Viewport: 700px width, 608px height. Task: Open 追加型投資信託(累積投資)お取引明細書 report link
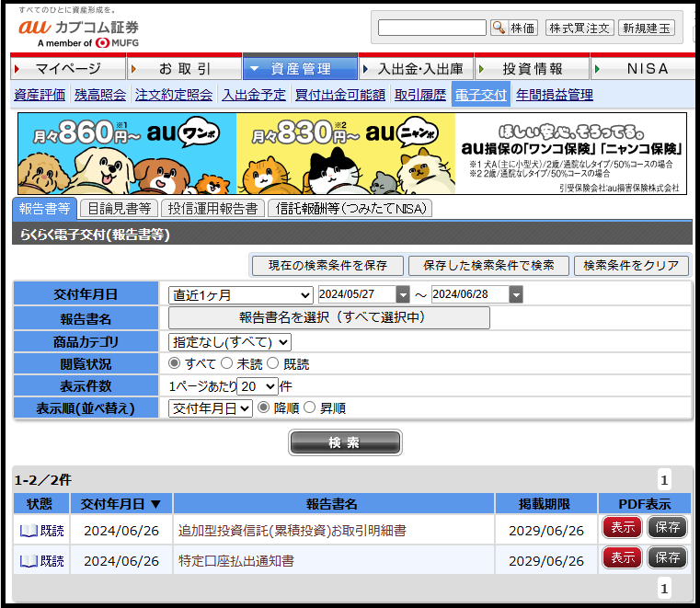click(293, 531)
